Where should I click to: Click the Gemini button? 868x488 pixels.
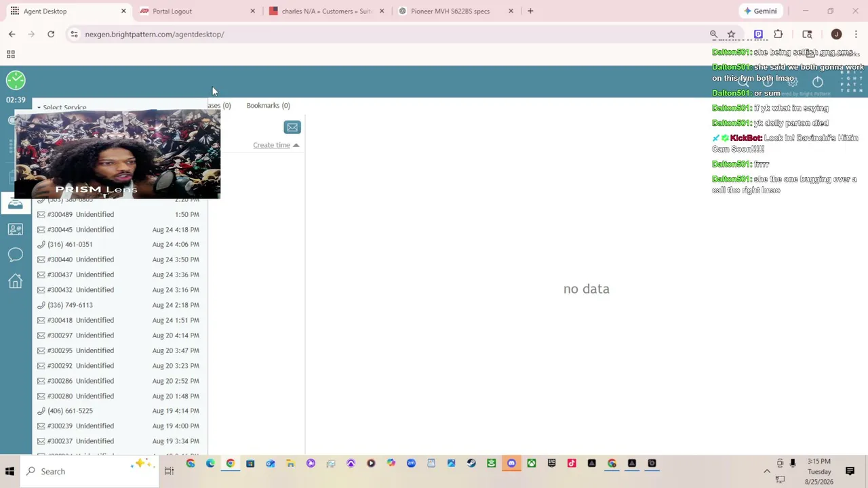pyautogui.click(x=760, y=11)
